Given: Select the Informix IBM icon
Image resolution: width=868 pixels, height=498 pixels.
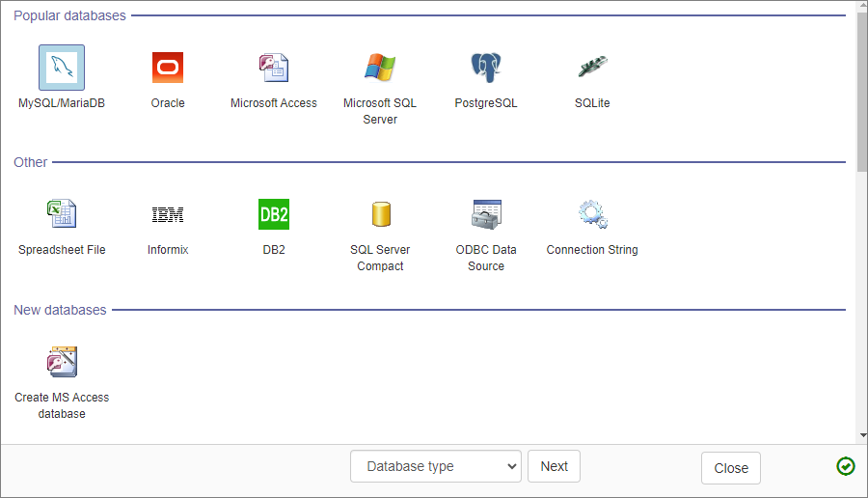Looking at the screenshot, I should pos(168,214).
